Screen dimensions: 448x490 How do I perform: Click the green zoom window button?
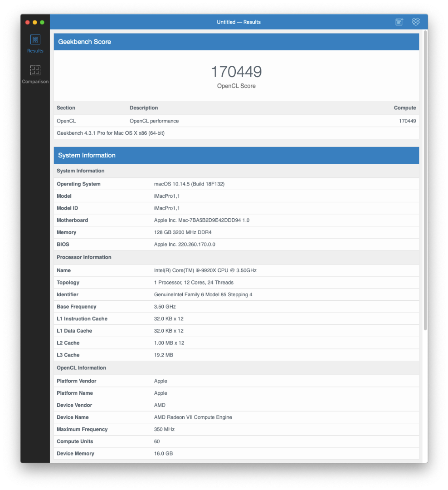(42, 22)
